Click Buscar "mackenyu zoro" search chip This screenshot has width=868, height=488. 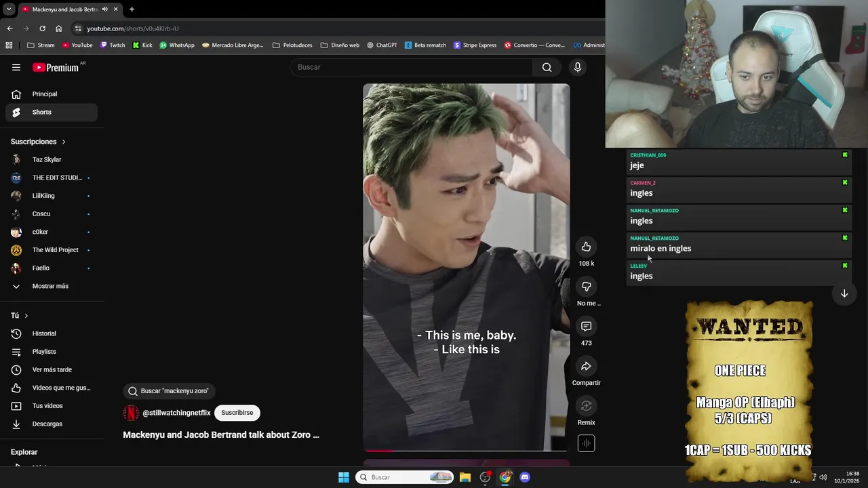click(x=169, y=391)
